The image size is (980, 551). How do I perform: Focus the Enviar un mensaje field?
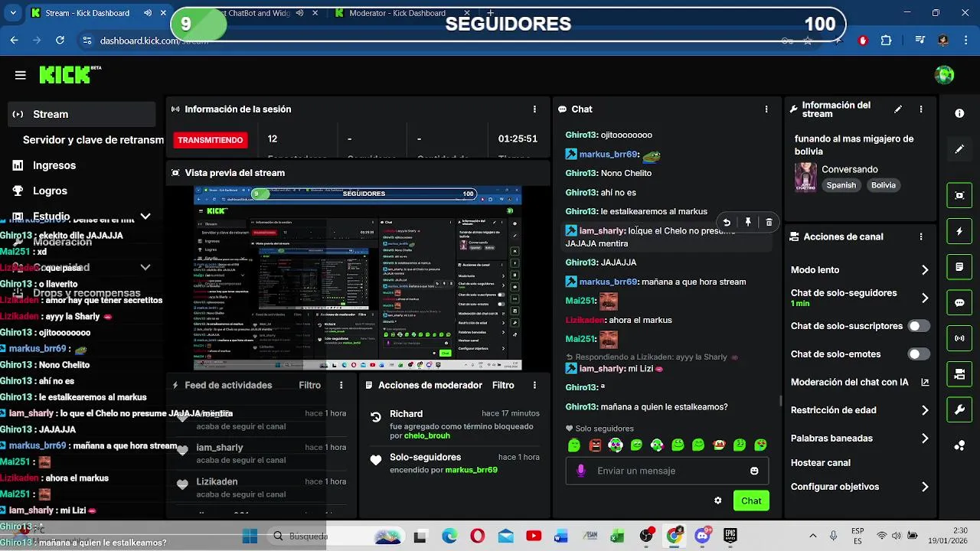point(666,471)
